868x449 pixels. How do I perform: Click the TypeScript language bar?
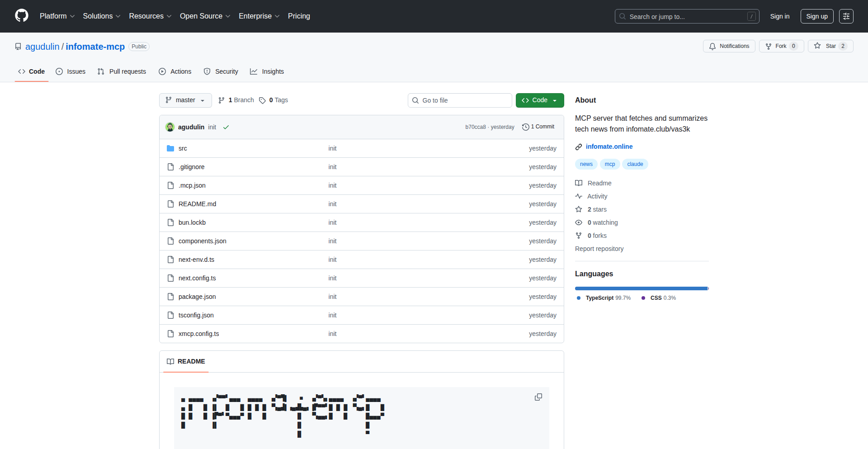point(641,288)
